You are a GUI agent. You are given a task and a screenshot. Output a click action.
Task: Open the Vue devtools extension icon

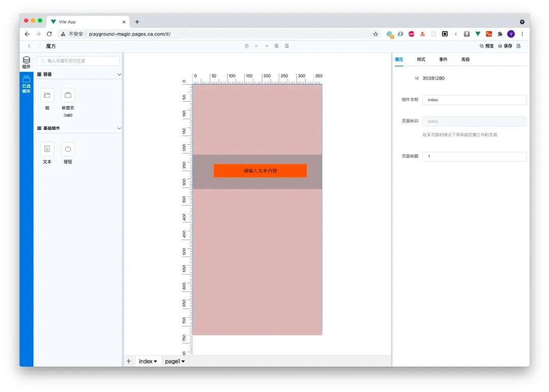(x=477, y=34)
